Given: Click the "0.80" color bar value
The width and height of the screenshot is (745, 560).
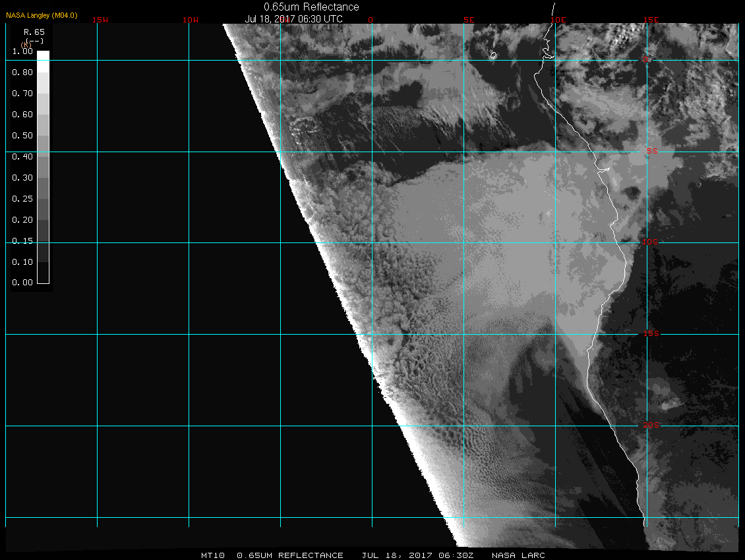Looking at the screenshot, I should point(22,72).
